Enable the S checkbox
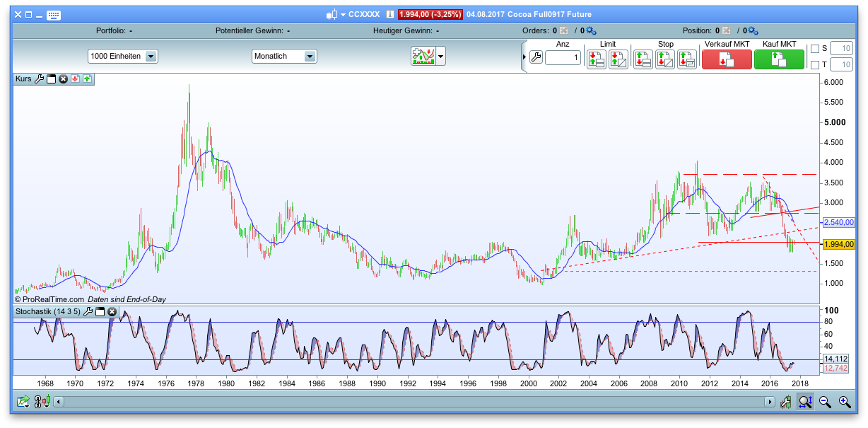This screenshot has height=428, width=868. point(815,49)
